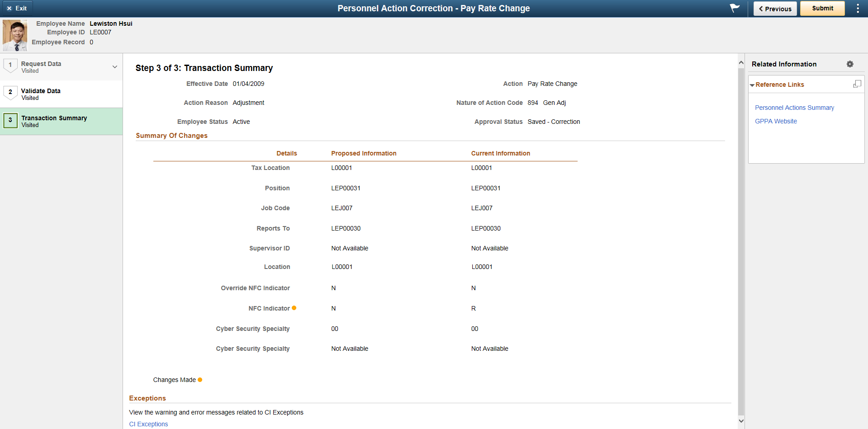
Task: Click the orange dot beside NFC Indicator
Action: click(294, 308)
